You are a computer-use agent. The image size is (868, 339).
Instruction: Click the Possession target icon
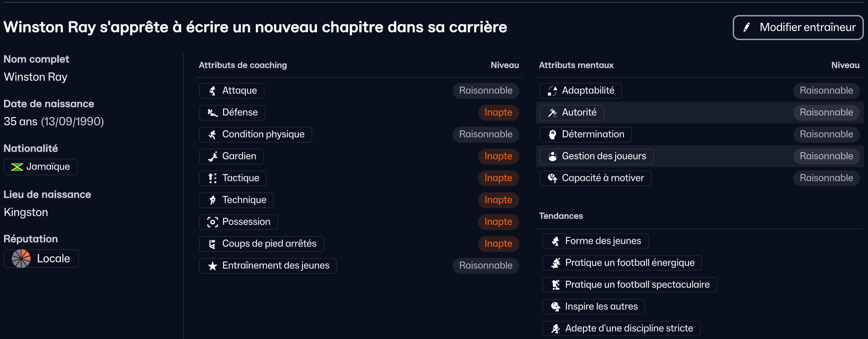pyautogui.click(x=212, y=222)
